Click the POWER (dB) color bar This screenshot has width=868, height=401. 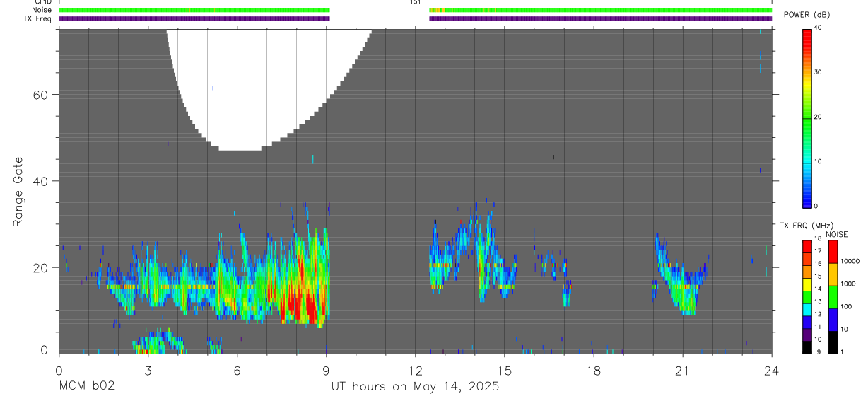[807, 117]
